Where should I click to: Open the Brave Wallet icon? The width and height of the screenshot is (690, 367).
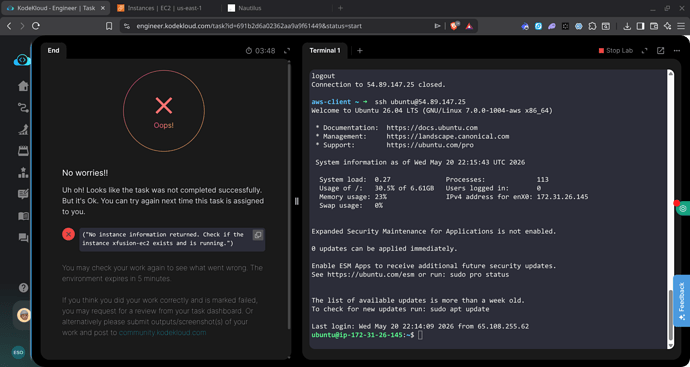pyautogui.click(x=654, y=26)
